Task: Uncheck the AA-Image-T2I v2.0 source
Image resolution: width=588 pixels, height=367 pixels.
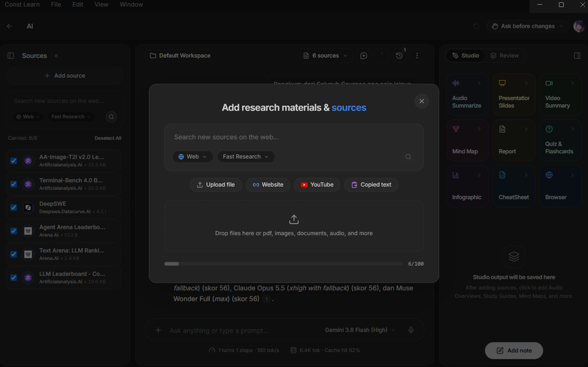Action: pos(14,161)
